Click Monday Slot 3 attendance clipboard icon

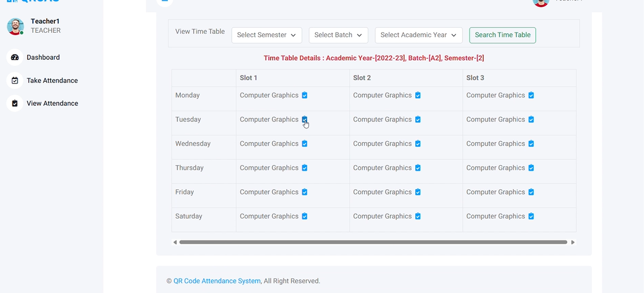[x=531, y=95]
